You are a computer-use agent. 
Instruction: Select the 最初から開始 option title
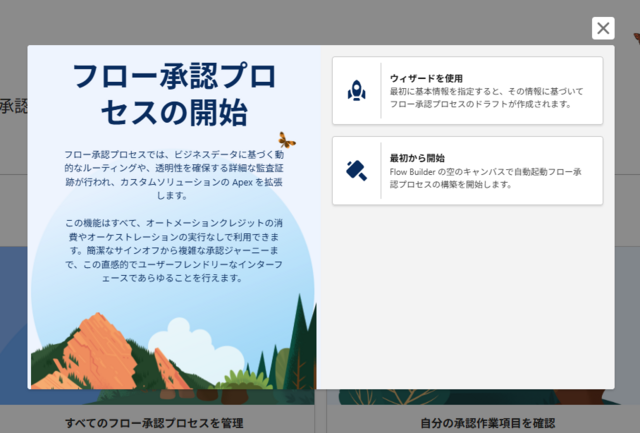(417, 158)
